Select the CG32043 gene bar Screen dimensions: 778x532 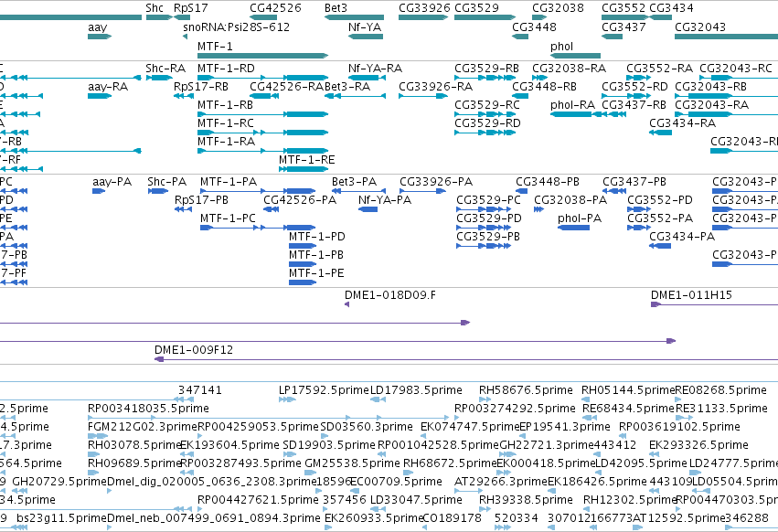pos(727,37)
